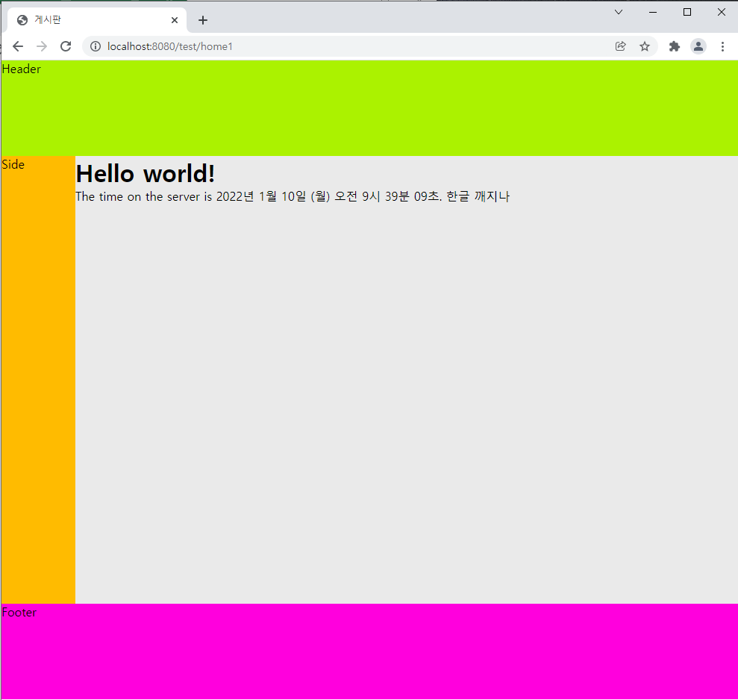The height and width of the screenshot is (700, 738).
Task: Click the Footer text
Action: (x=19, y=613)
